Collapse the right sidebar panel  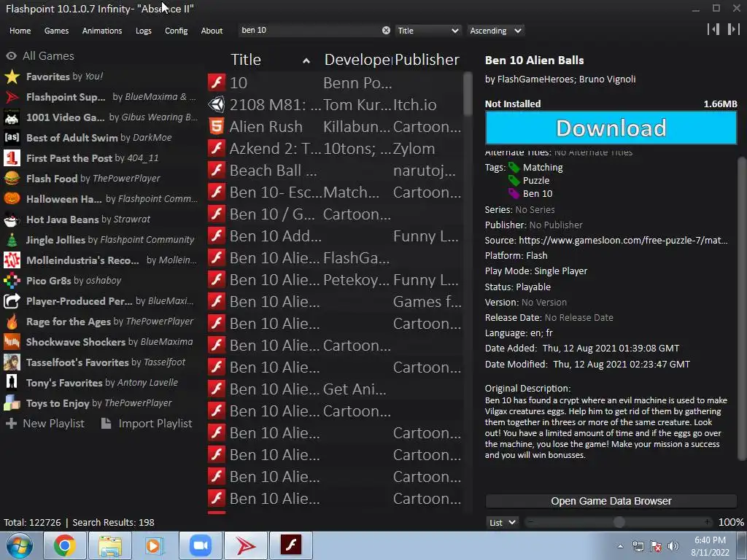733,29
